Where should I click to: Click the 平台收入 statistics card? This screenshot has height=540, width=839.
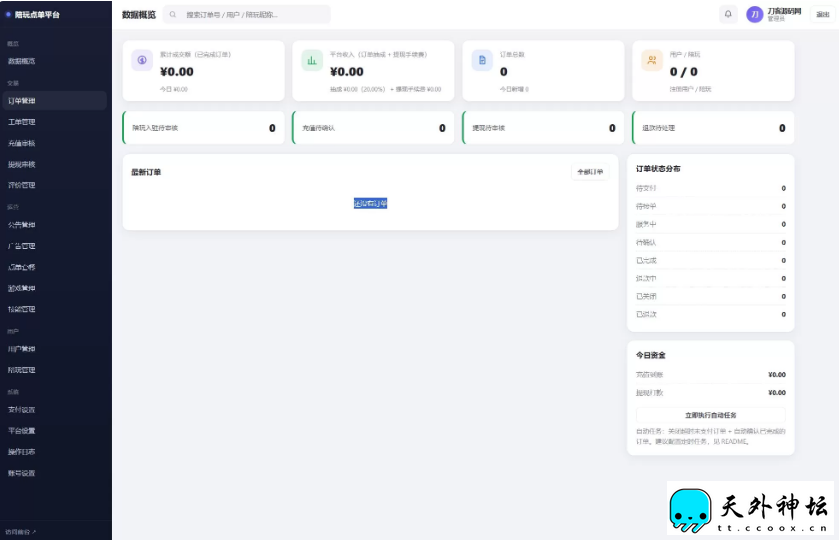tap(373, 71)
